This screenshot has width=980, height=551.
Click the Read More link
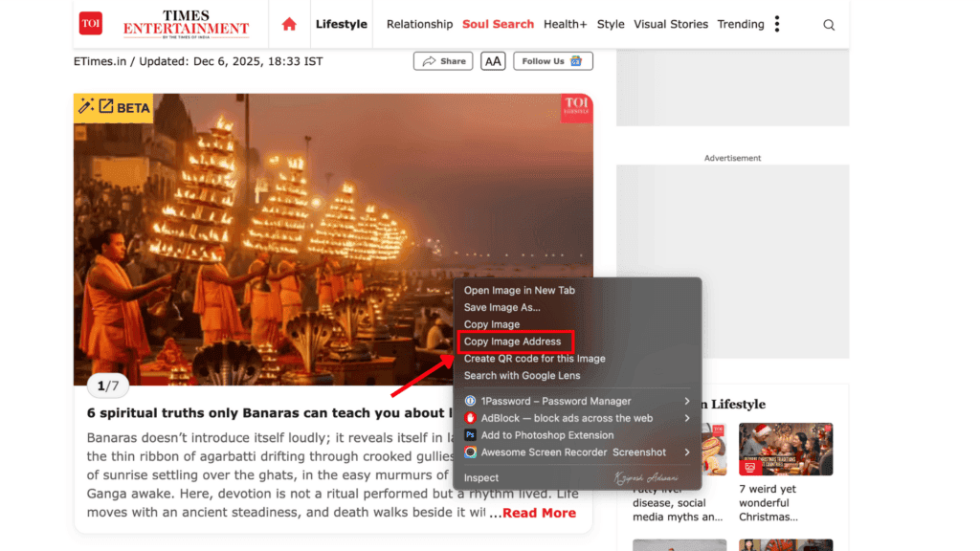coord(537,513)
